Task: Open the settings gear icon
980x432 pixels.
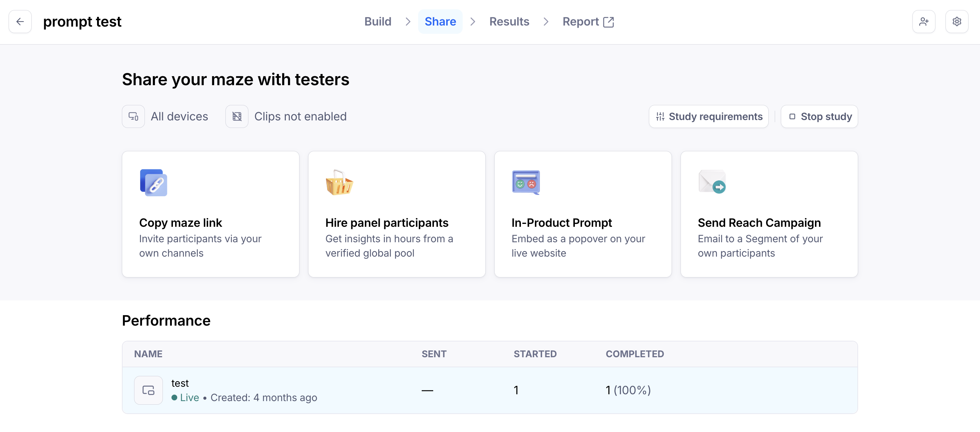Action: coord(956,22)
